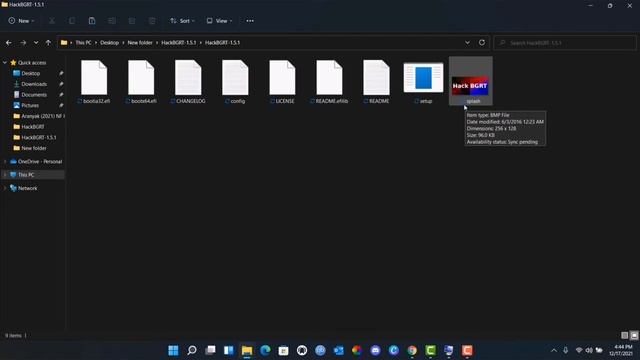The image size is (640, 360).
Task: Open the Sort dropdown menu
Action: click(182, 21)
